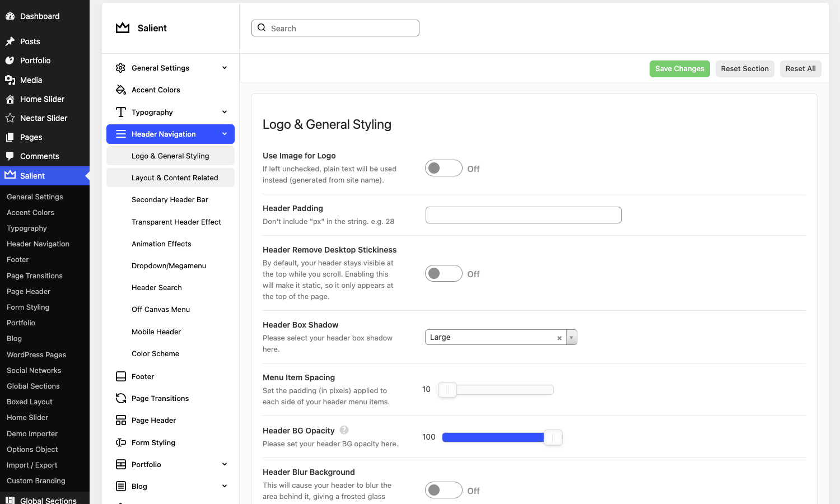This screenshot has height=504, width=840.
Task: Click the Salient crown icon in admin menu
Action: 10,175
